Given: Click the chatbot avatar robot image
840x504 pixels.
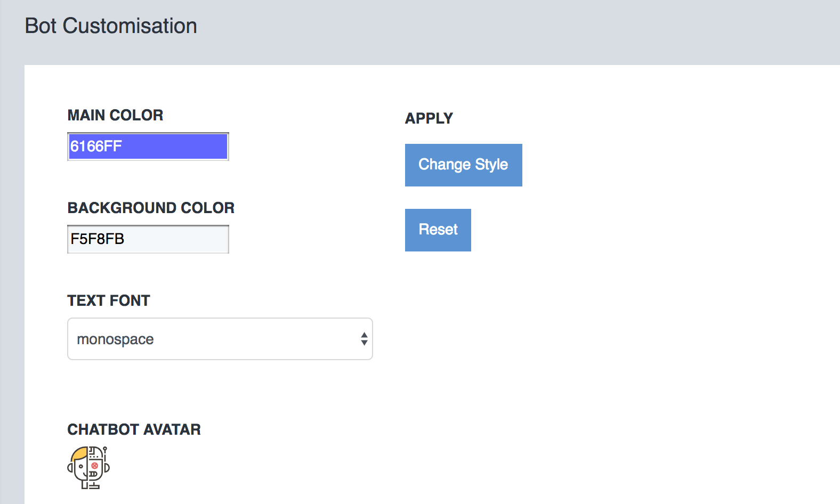Looking at the screenshot, I should click(88, 468).
